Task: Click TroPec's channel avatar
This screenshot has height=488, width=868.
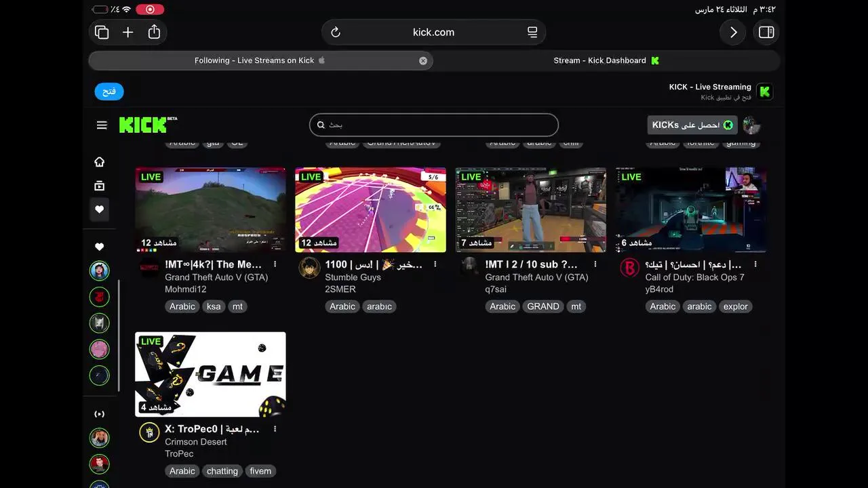Action: click(149, 432)
